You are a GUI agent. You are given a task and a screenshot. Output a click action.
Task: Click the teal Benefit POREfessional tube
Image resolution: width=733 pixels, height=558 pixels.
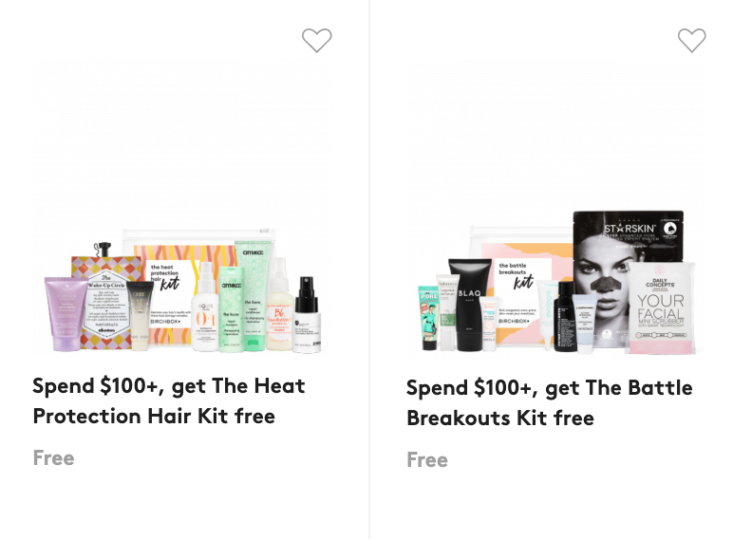click(429, 318)
